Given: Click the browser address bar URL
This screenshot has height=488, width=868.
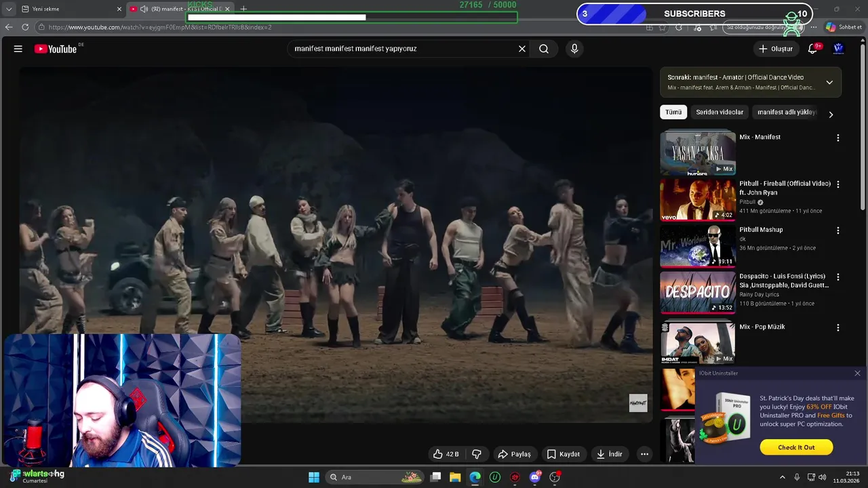Looking at the screenshot, I should click(160, 27).
